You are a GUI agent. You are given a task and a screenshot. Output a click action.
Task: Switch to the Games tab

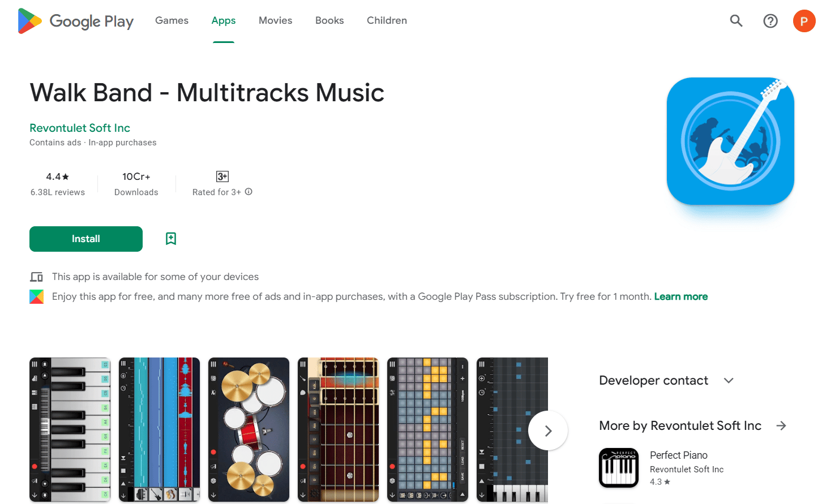pos(172,20)
